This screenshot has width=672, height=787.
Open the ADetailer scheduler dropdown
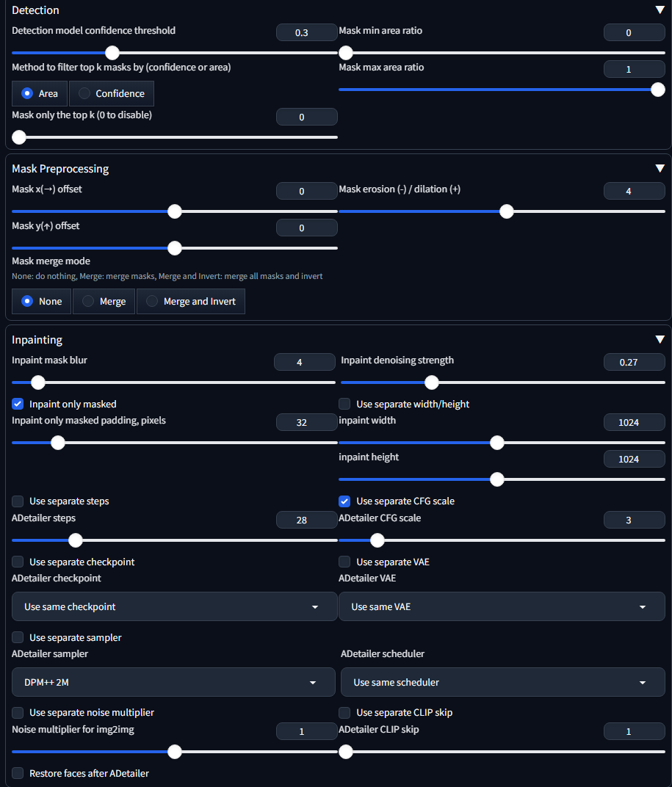tap(503, 682)
